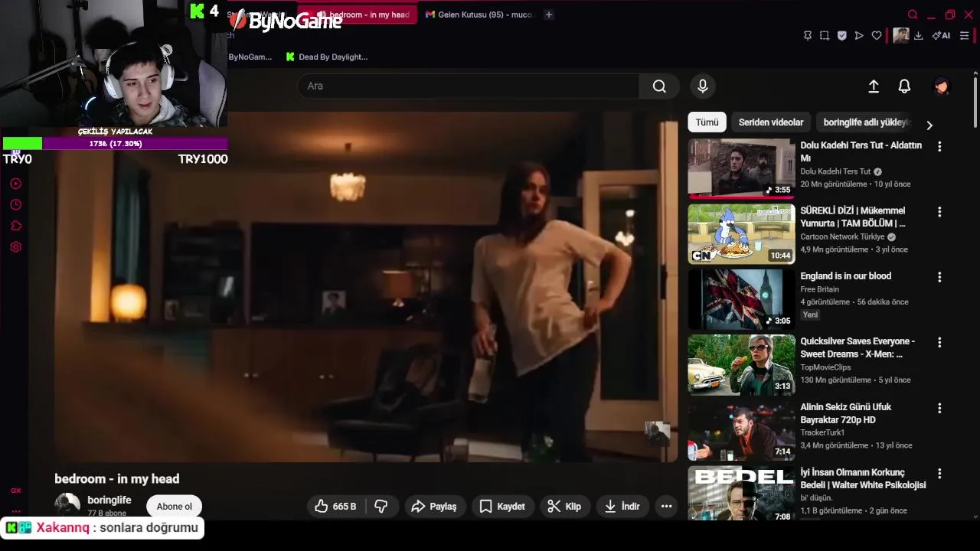Screen dimensions: 980x551
Task: Open options menu for Alinin Sekiz Günü video
Action: [x=939, y=409]
